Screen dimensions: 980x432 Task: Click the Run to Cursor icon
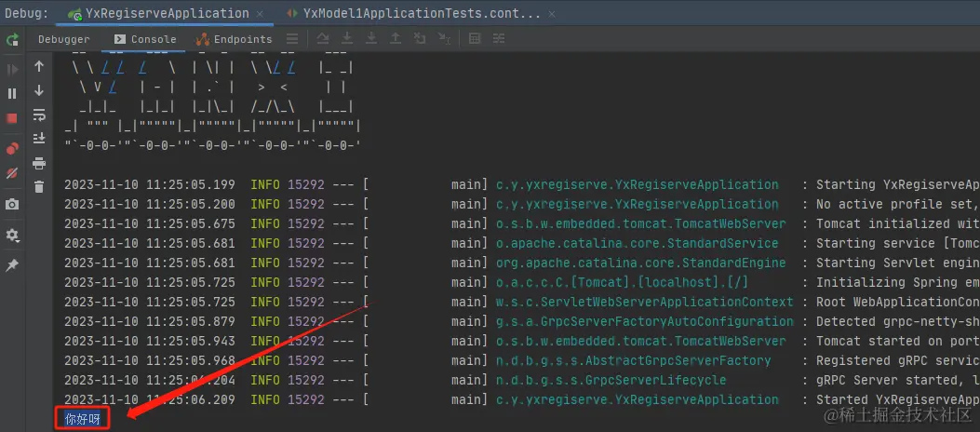pos(444,39)
